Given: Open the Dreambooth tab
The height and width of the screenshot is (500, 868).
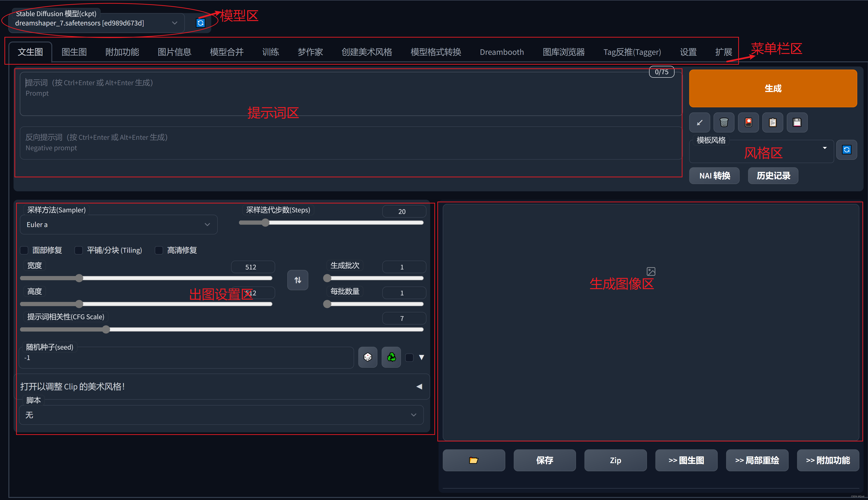Looking at the screenshot, I should click(x=502, y=52).
